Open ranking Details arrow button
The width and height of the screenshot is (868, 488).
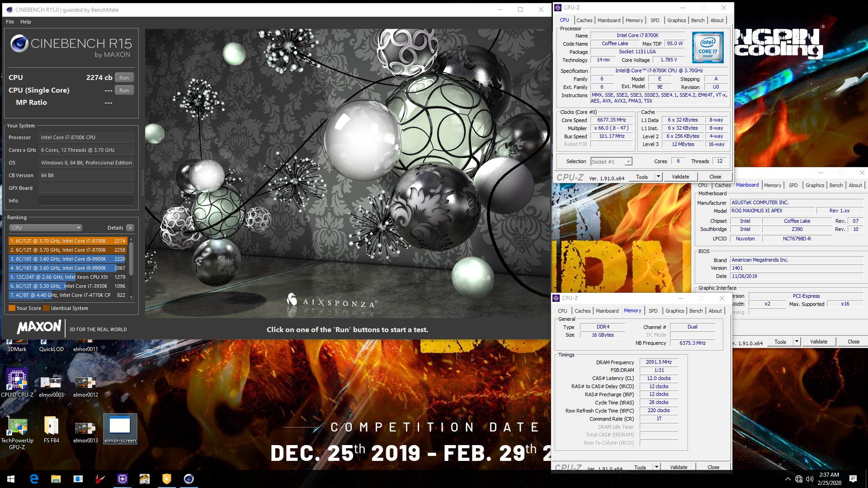pos(130,228)
